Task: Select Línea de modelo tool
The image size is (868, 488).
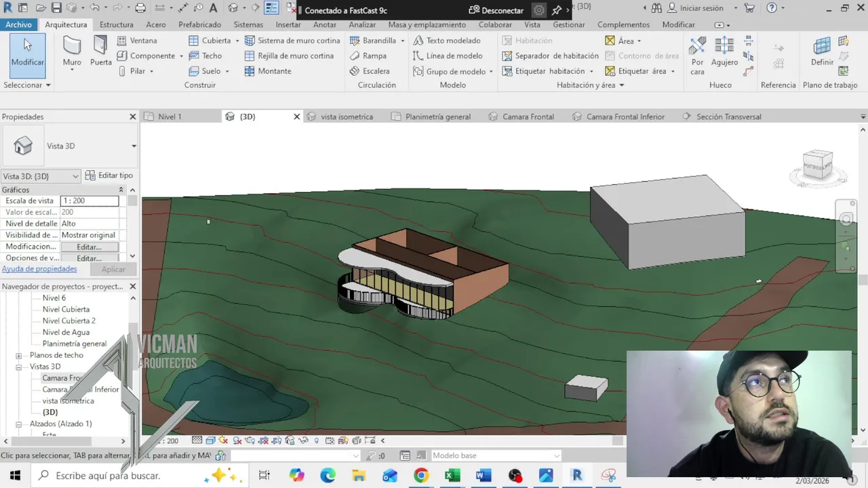Action: tap(448, 56)
